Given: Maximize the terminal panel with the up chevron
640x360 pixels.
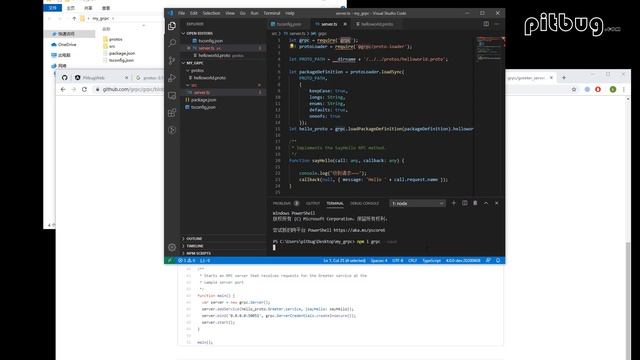Looking at the screenshot, I should [486, 203].
